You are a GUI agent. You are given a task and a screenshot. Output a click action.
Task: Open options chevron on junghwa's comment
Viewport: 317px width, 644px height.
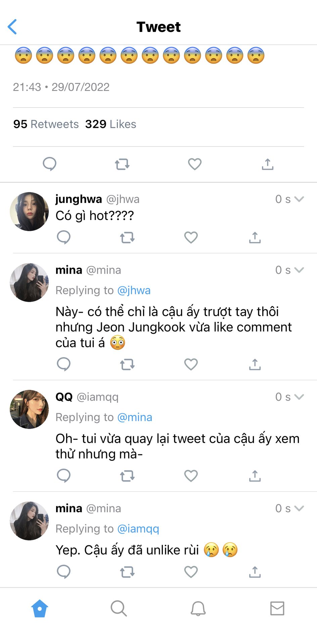(299, 199)
